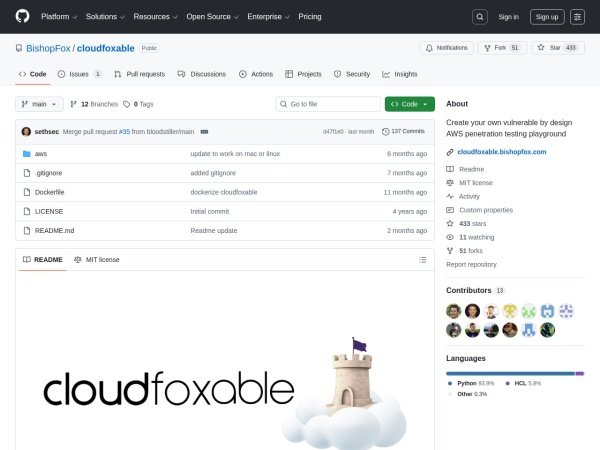Expand the Open Source menu
Viewport: 600px width, 450px height.
[x=212, y=17]
